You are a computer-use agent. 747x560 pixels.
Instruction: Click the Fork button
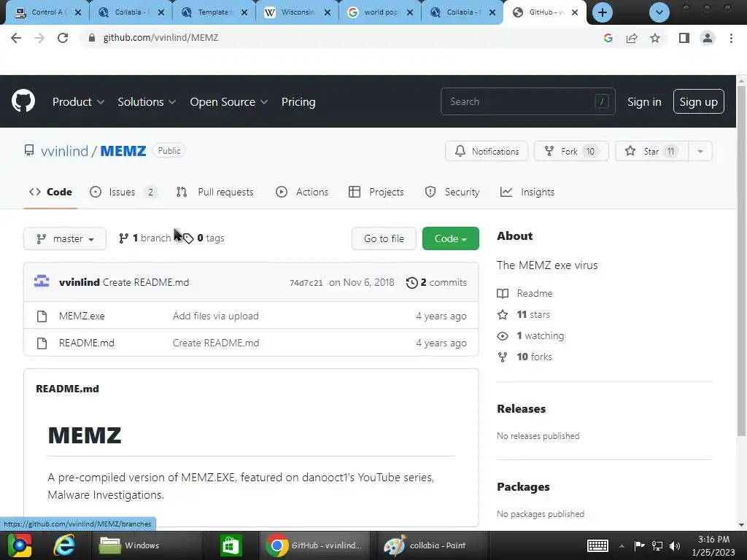571,152
